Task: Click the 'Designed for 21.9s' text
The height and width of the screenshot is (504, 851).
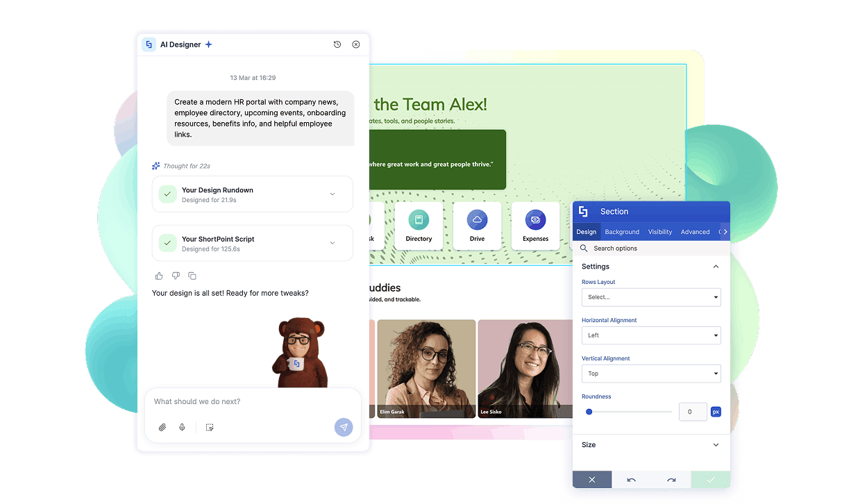Action: click(x=209, y=200)
